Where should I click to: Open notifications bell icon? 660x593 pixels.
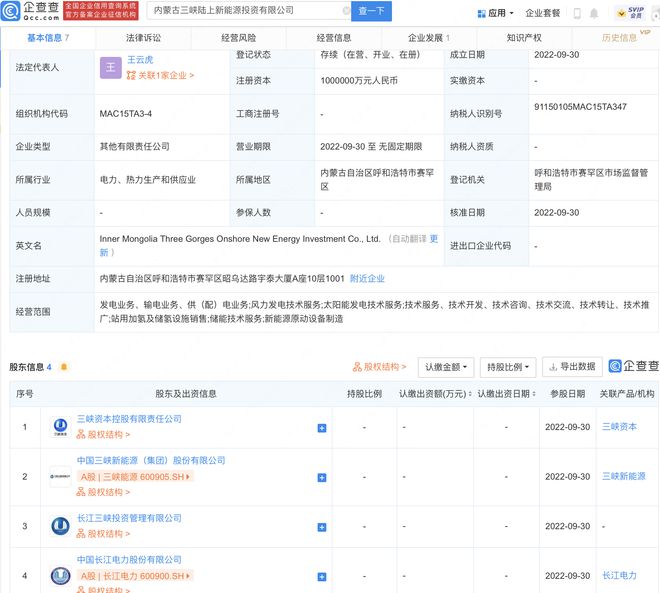pos(593,13)
